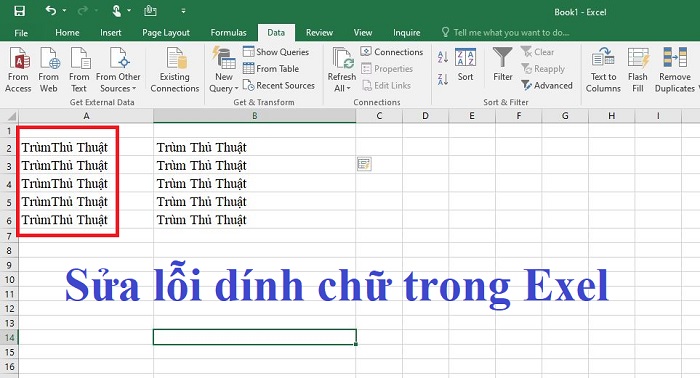Click the Properties button in Connections group
This screenshot has height=378, width=700.
[x=387, y=69]
